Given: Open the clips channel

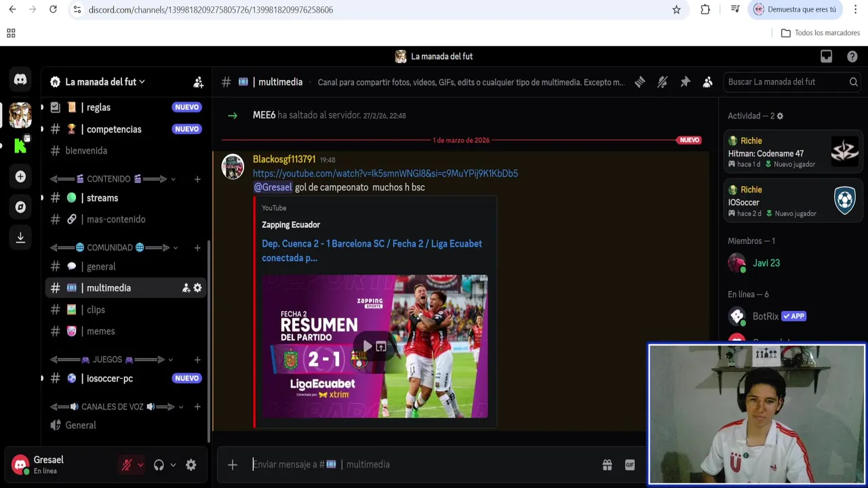Looking at the screenshot, I should tap(126, 310).
